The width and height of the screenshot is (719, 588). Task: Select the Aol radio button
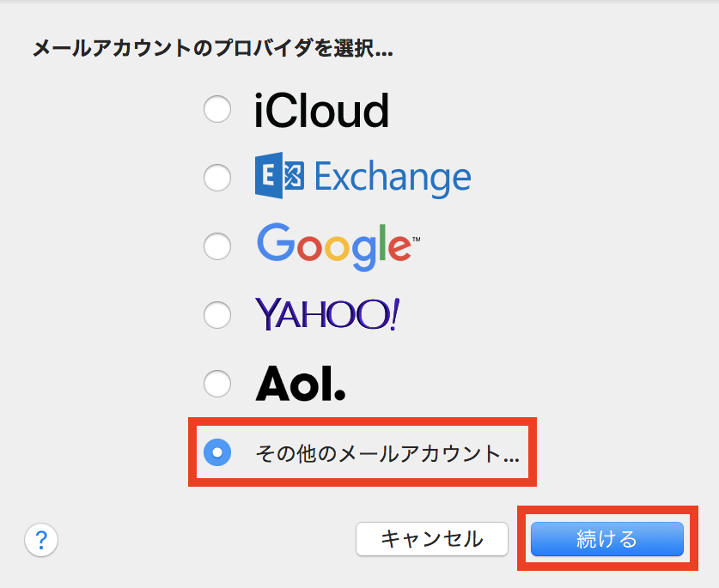pyautogui.click(x=217, y=384)
